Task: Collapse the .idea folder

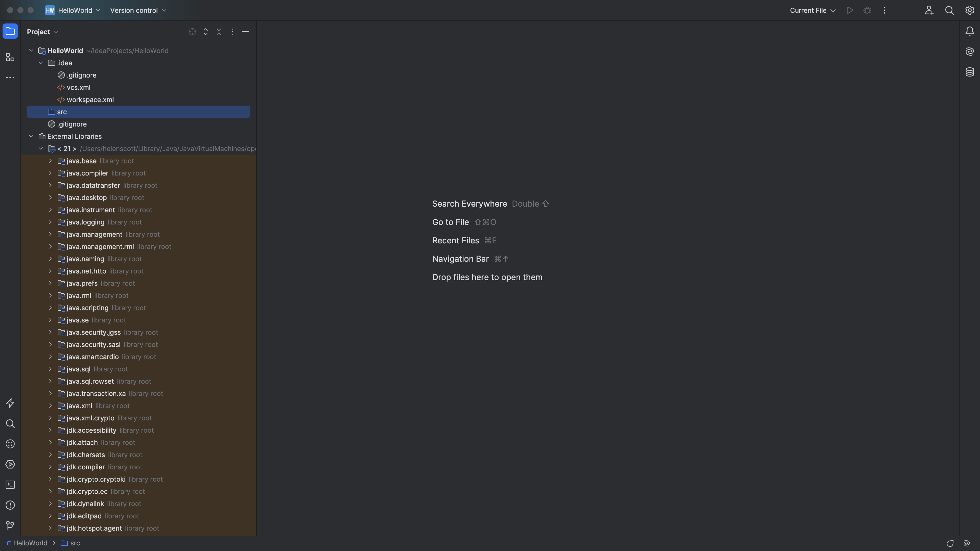Action: [41, 63]
